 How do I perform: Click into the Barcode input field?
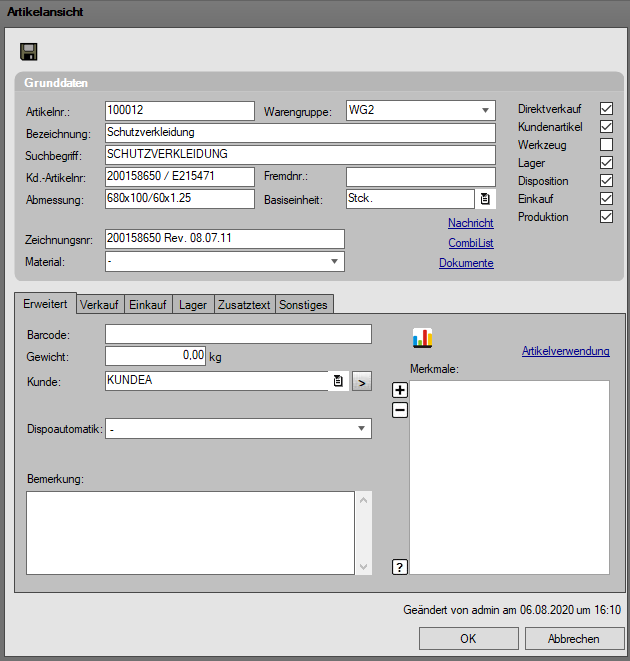coord(238,334)
